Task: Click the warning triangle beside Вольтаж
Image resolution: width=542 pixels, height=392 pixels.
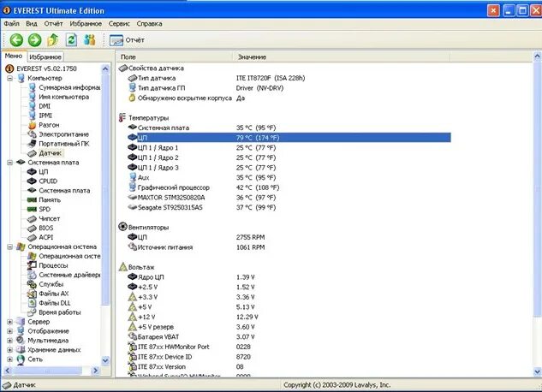Action: pos(123,267)
